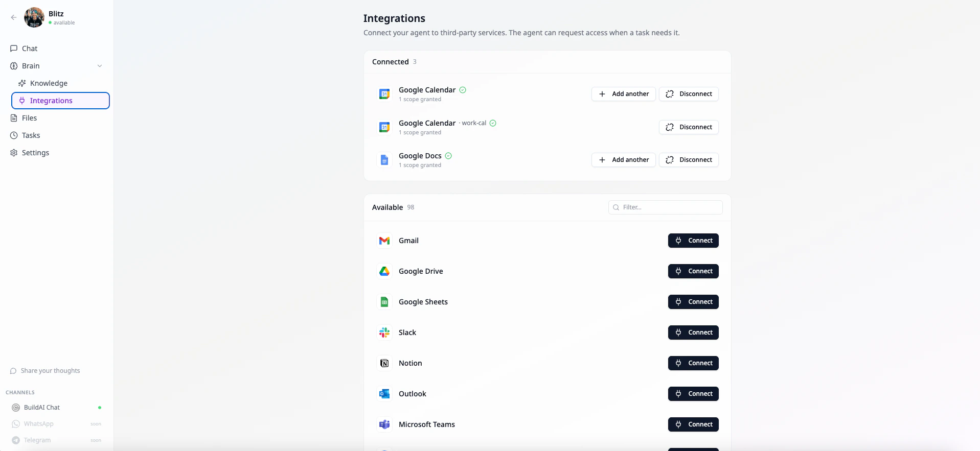Click the BuildAI Chat channel icon

pos(16,408)
